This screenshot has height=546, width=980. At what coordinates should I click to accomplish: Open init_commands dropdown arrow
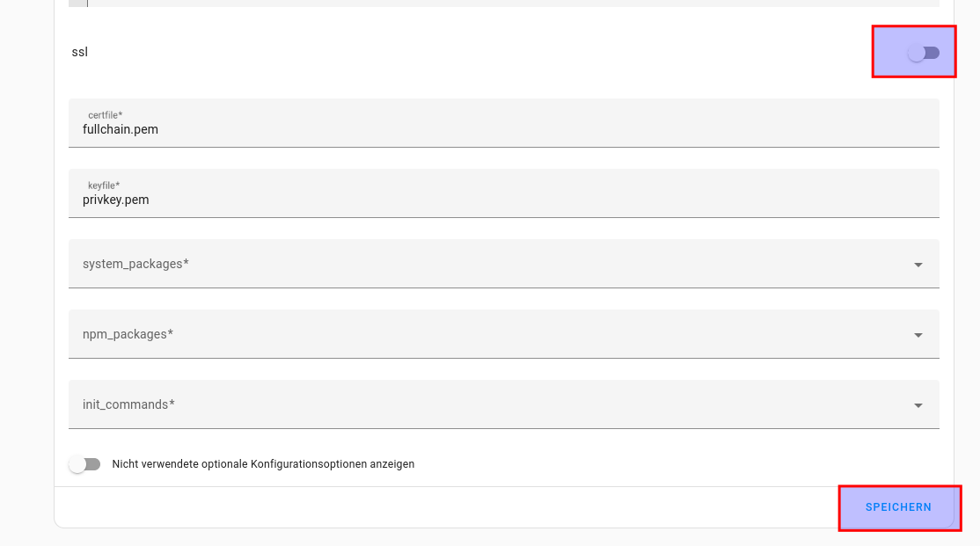pyautogui.click(x=918, y=405)
